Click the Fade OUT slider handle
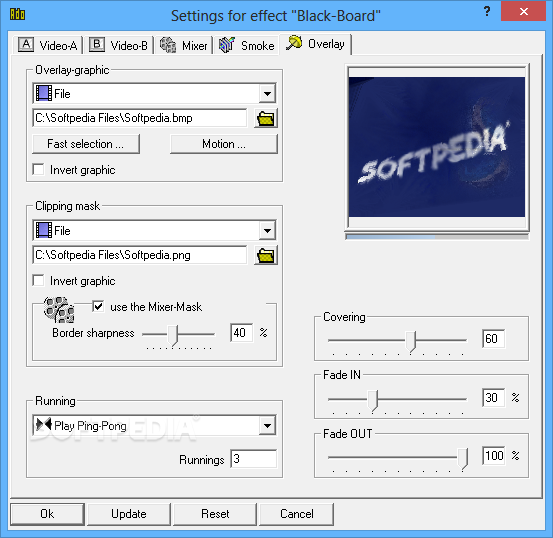Image resolution: width=553 pixels, height=538 pixels. (x=463, y=459)
